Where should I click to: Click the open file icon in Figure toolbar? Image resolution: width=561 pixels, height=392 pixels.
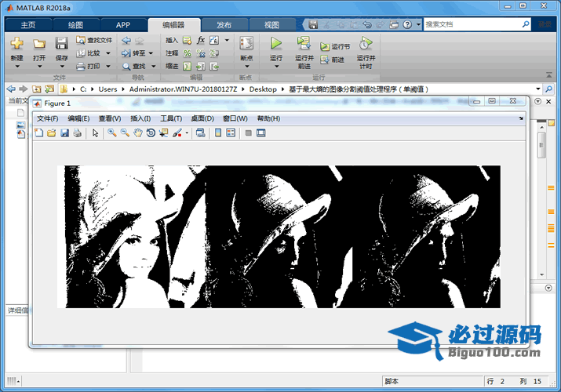[x=52, y=133]
